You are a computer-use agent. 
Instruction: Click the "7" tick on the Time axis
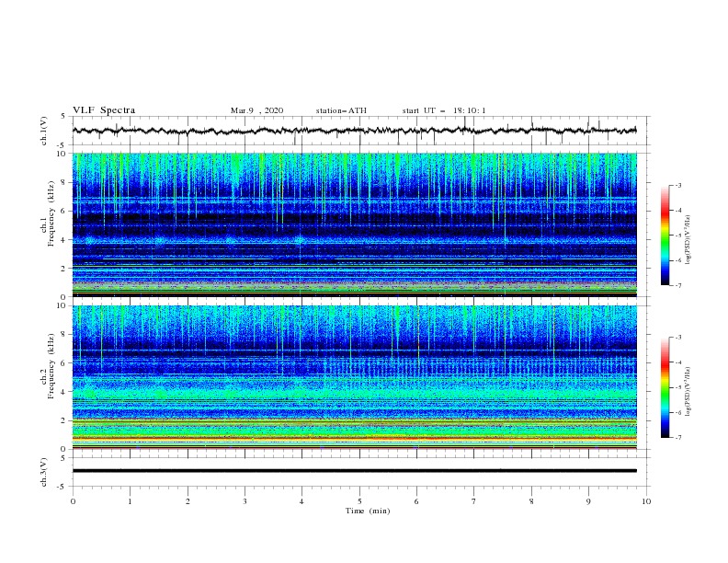(x=474, y=501)
